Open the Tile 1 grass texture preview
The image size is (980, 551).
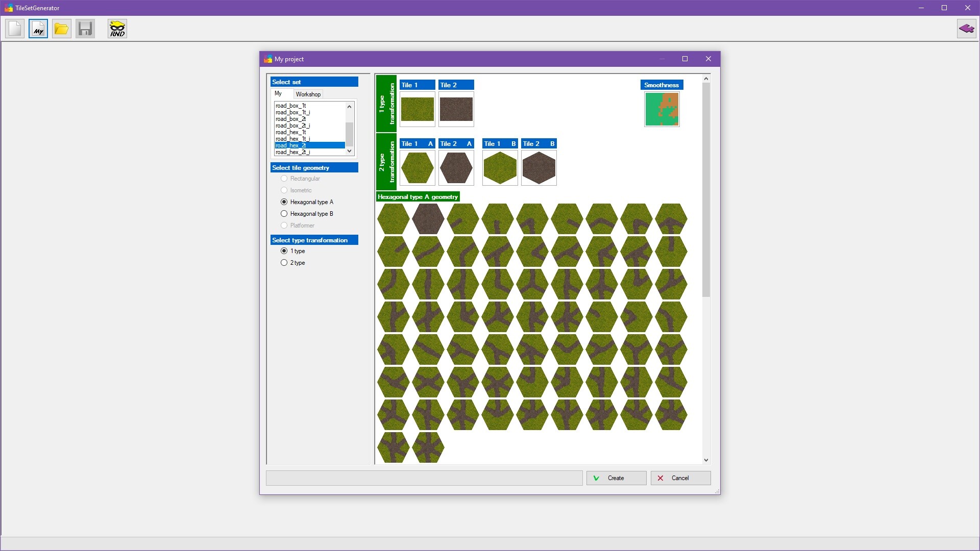point(417,109)
